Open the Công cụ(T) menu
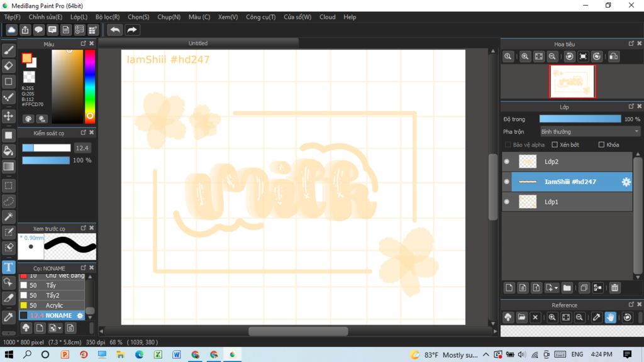 (x=261, y=17)
